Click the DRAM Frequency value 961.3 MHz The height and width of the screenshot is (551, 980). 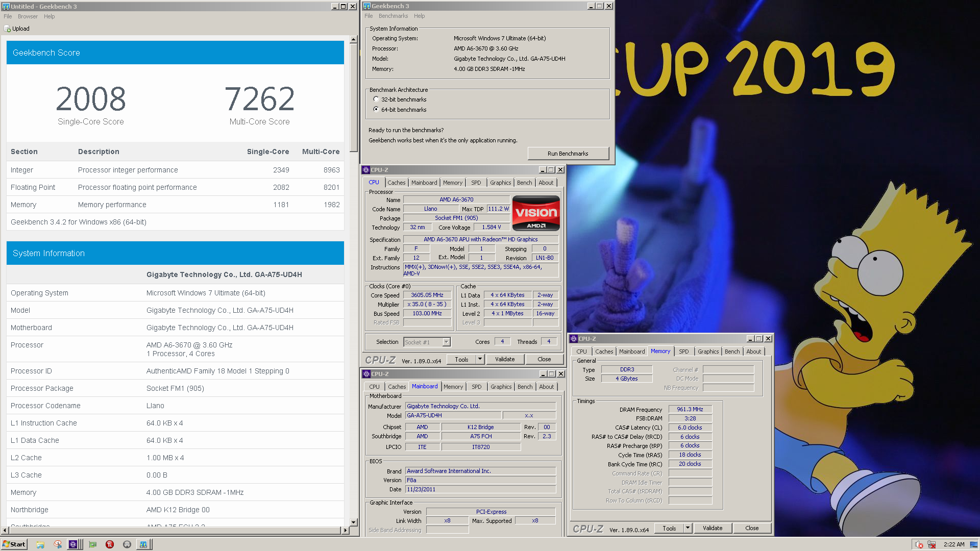[x=690, y=410]
